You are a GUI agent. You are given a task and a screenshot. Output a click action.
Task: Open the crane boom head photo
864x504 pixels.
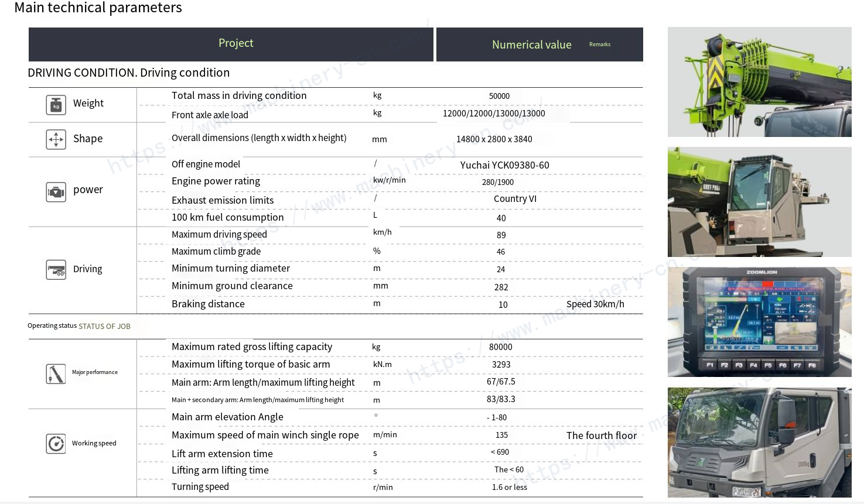click(760, 82)
